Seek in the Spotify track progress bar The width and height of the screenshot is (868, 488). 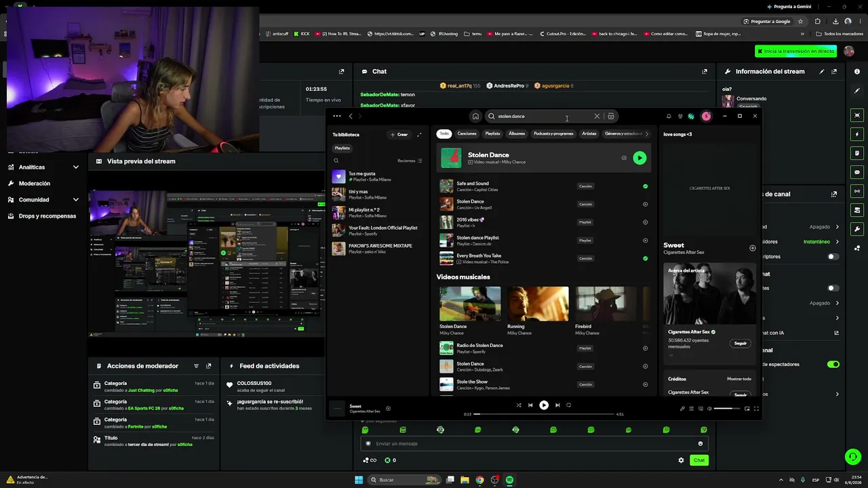544,413
